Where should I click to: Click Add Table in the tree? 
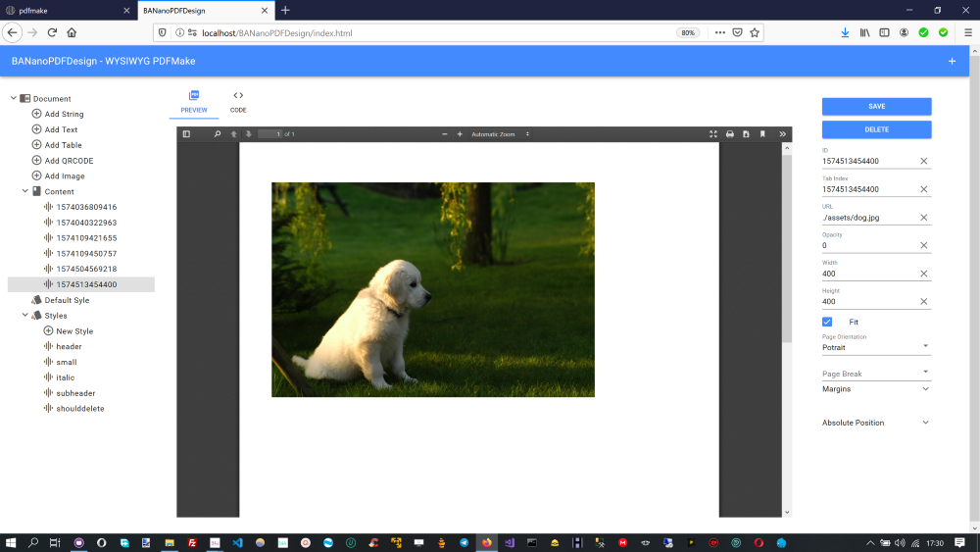pyautogui.click(x=63, y=145)
